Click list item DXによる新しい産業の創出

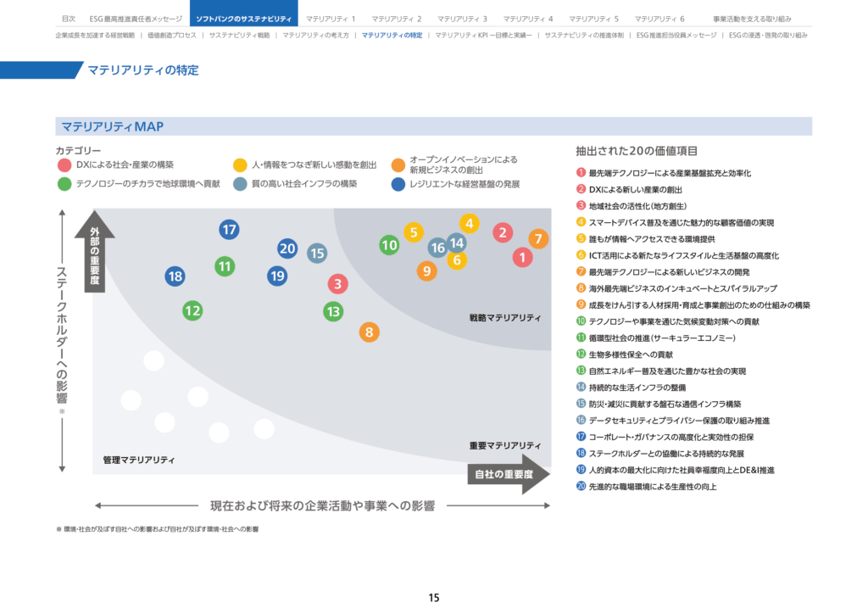pyautogui.click(x=630, y=189)
